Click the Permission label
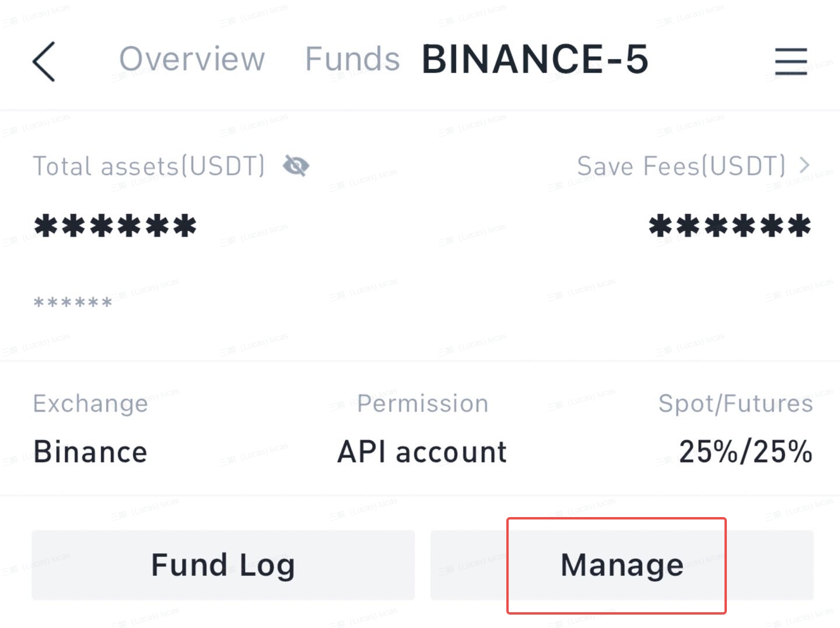Viewport: 840px width, 628px height. pos(423,403)
